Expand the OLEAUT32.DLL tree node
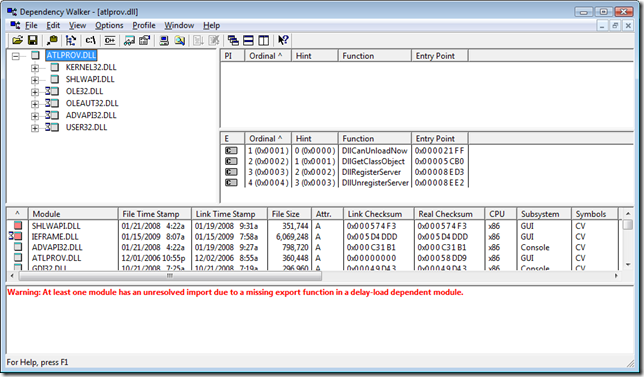The image size is (644, 377). click(x=35, y=103)
